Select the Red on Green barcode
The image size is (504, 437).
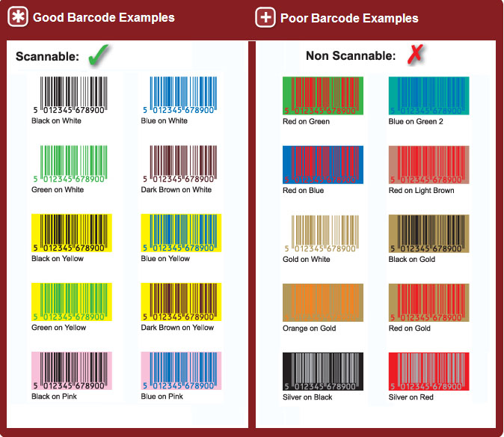323,96
